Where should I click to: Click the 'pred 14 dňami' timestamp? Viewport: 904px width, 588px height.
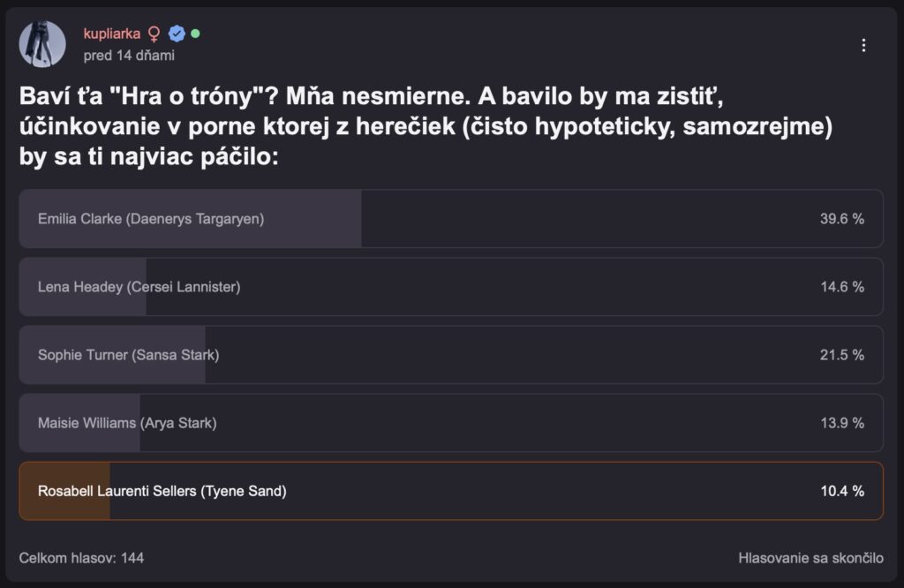[129, 55]
